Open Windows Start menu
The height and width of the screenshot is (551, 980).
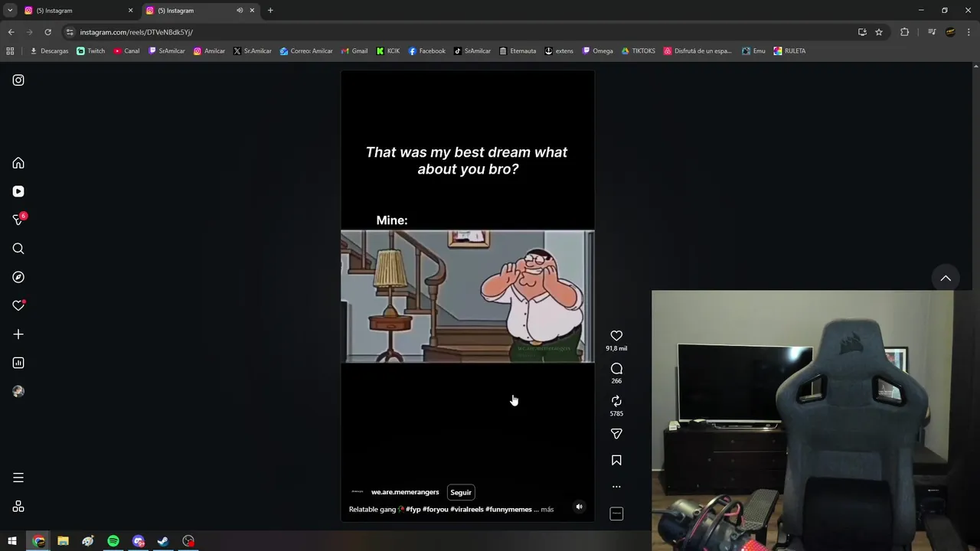click(x=12, y=541)
